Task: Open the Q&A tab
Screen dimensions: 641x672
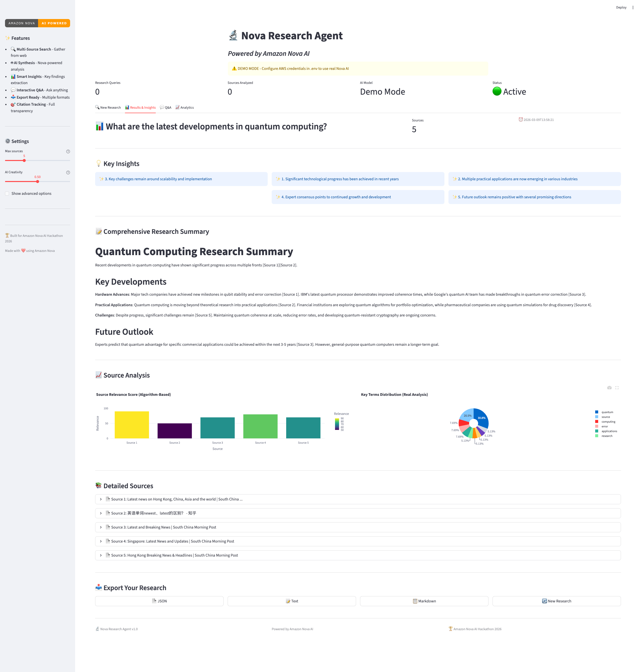Action: tap(166, 107)
